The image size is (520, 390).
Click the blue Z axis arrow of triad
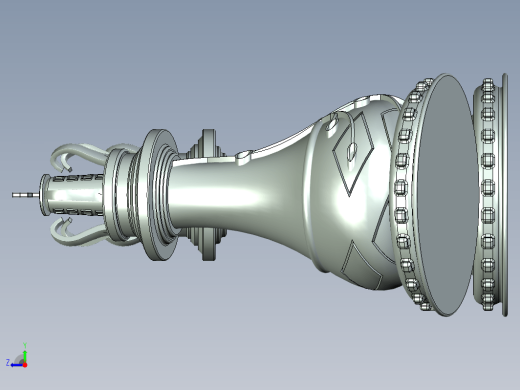click(x=16, y=365)
